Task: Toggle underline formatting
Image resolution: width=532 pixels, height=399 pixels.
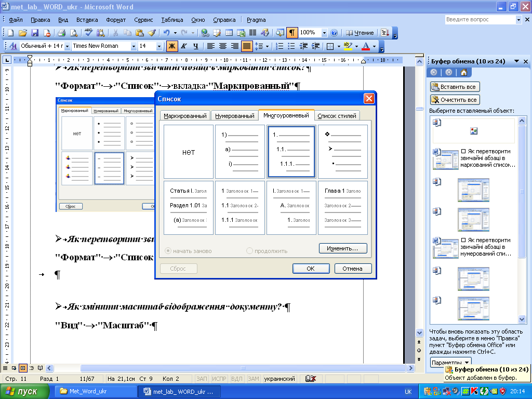Action: (x=196, y=46)
